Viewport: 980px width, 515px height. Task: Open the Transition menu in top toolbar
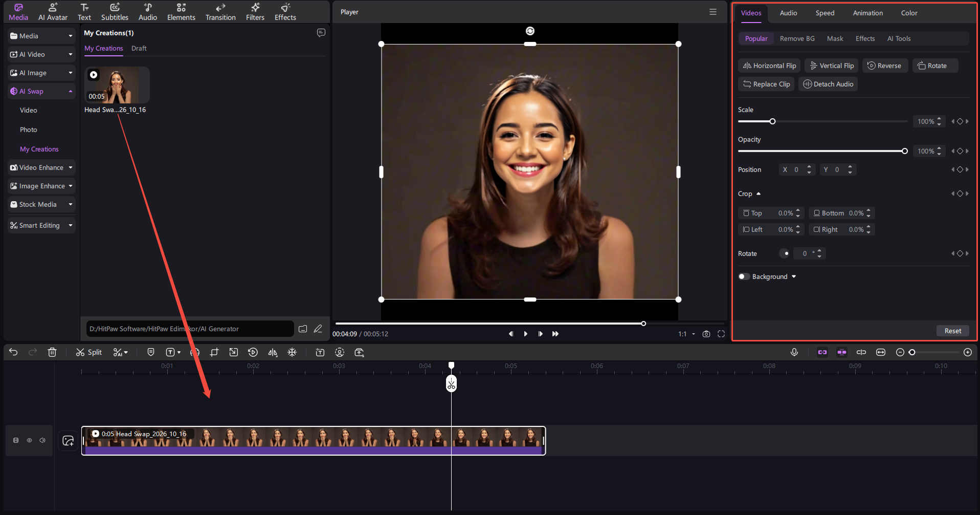click(220, 12)
